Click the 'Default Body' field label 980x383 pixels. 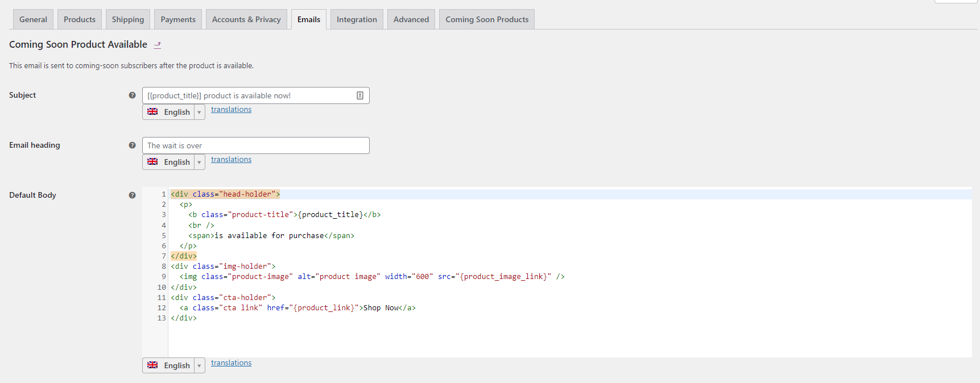(x=32, y=195)
